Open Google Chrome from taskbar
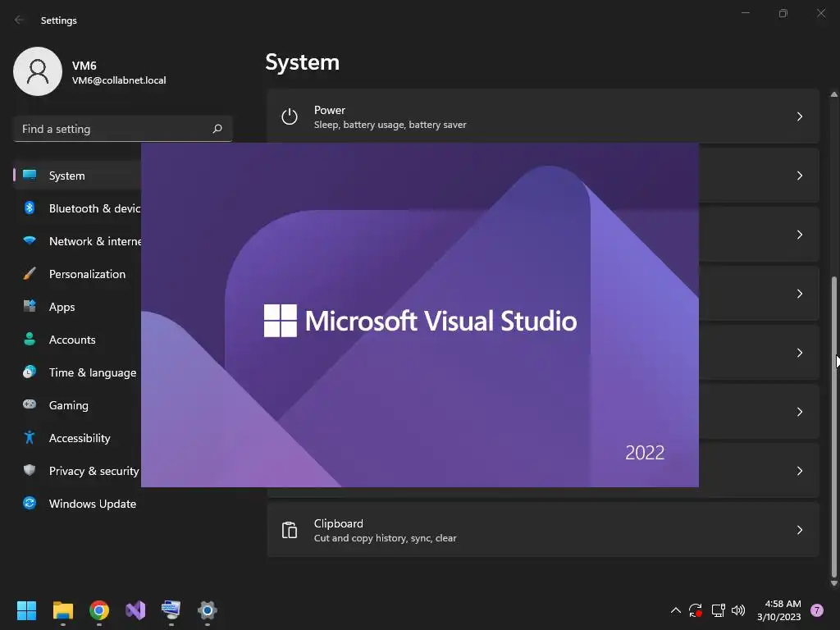 click(x=99, y=610)
